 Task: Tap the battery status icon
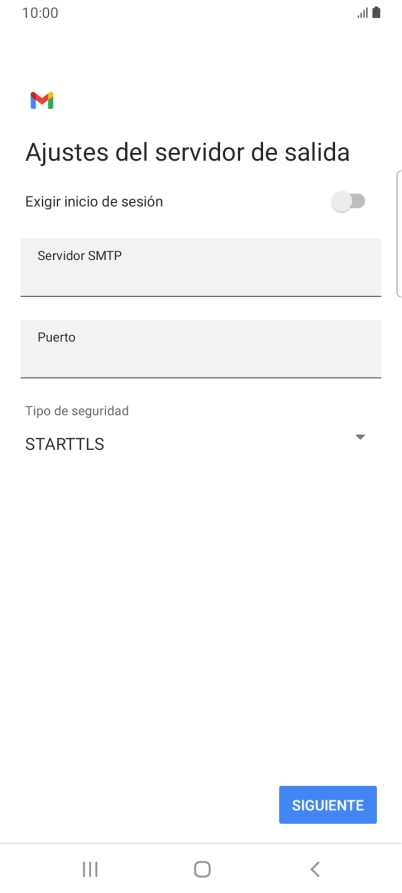(x=376, y=13)
